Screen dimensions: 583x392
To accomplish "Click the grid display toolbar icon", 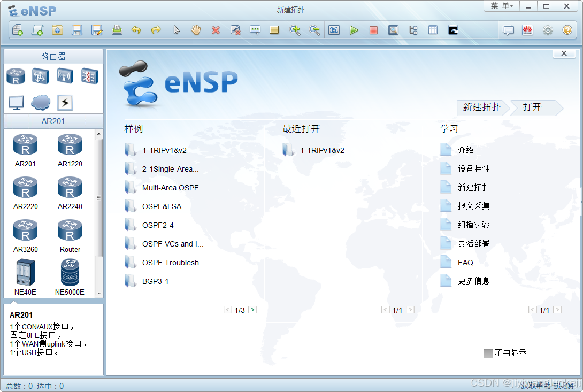I will pos(433,30).
